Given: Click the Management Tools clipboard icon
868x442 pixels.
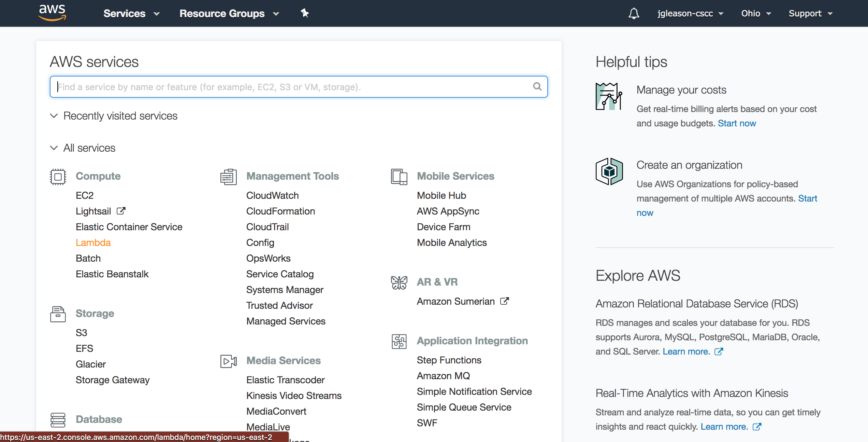Looking at the screenshot, I should [x=228, y=177].
